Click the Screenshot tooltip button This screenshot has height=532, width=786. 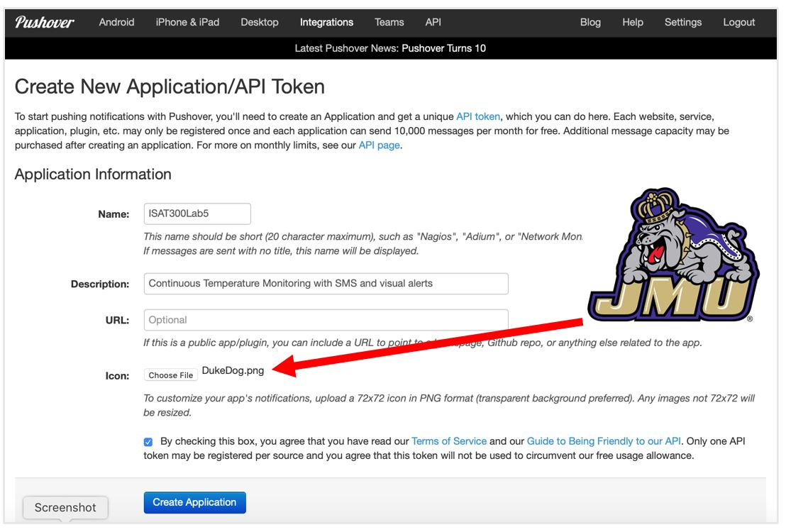pyautogui.click(x=66, y=507)
